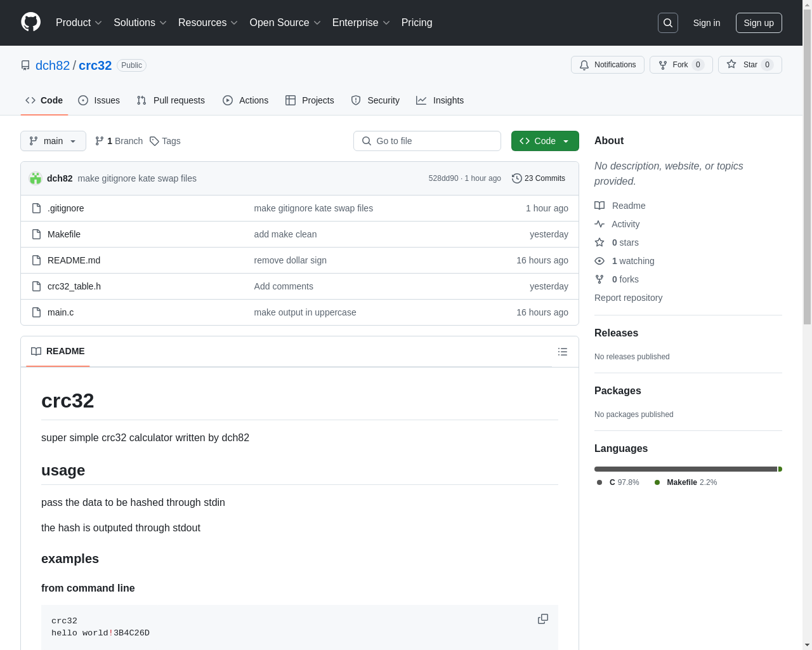Open commit hash 528dd90
This screenshot has width=812, height=650.
pos(443,178)
